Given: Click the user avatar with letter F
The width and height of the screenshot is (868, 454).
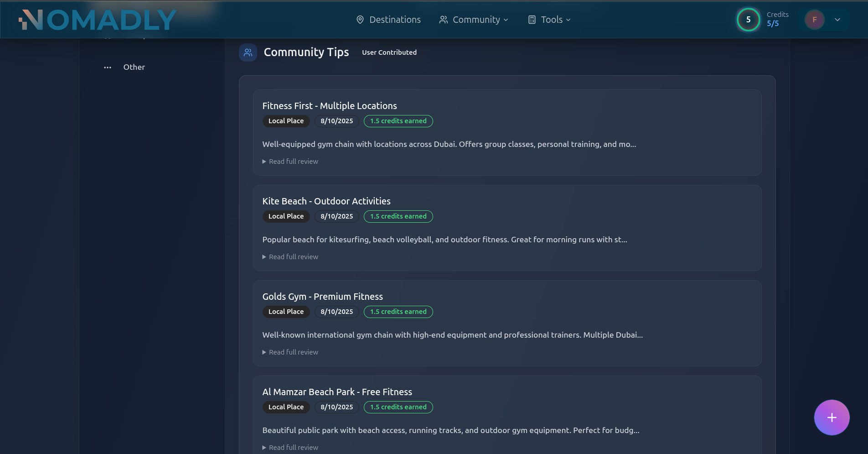Looking at the screenshot, I should click(814, 20).
